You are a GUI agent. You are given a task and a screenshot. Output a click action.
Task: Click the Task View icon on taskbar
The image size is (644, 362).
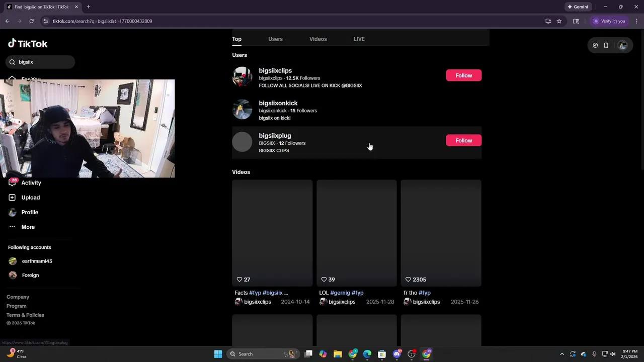tap(308, 354)
